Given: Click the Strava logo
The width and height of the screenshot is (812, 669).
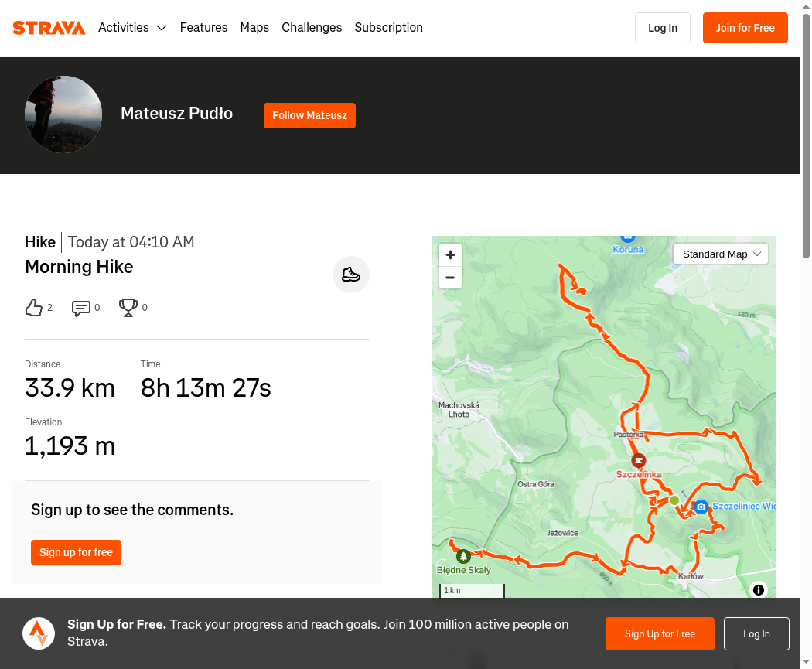Looking at the screenshot, I should click(49, 27).
